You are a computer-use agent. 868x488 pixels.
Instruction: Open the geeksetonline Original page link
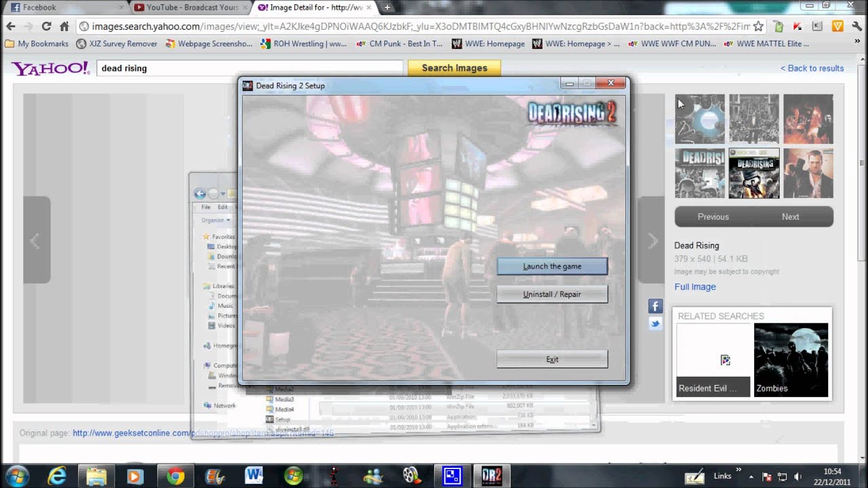coord(203,433)
